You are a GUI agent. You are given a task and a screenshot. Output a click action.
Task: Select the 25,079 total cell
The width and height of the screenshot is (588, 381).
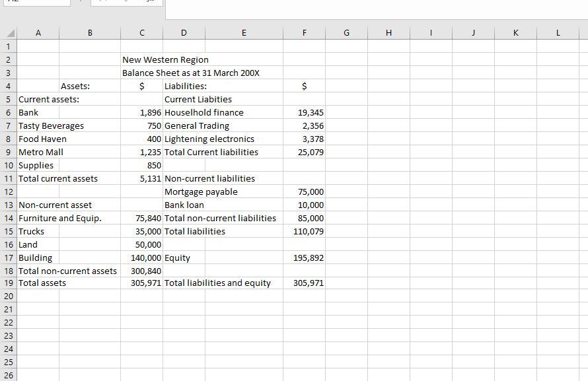click(x=304, y=152)
